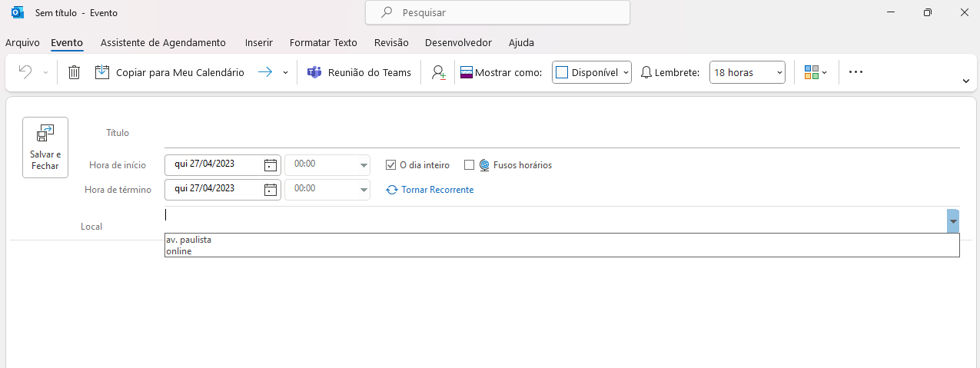Expand the ribbon with the chevron arrow
The height and width of the screenshot is (368, 980).
pyautogui.click(x=965, y=80)
